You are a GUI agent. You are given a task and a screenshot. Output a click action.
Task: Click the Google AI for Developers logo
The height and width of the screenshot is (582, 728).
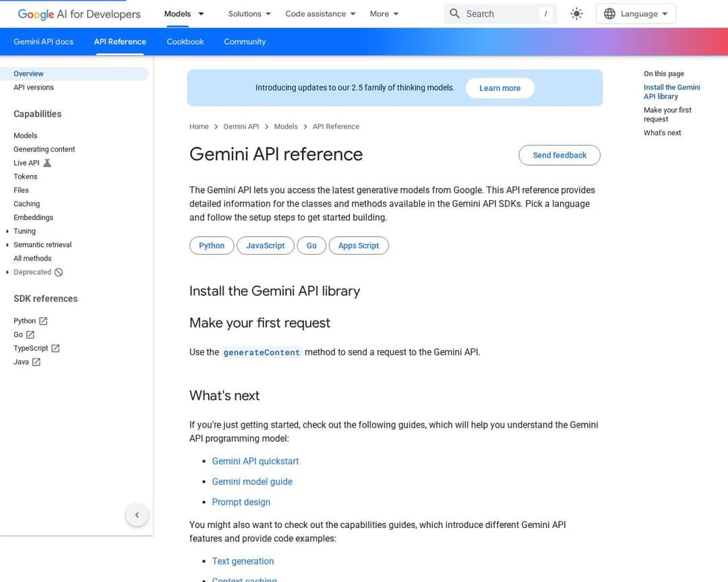point(79,14)
